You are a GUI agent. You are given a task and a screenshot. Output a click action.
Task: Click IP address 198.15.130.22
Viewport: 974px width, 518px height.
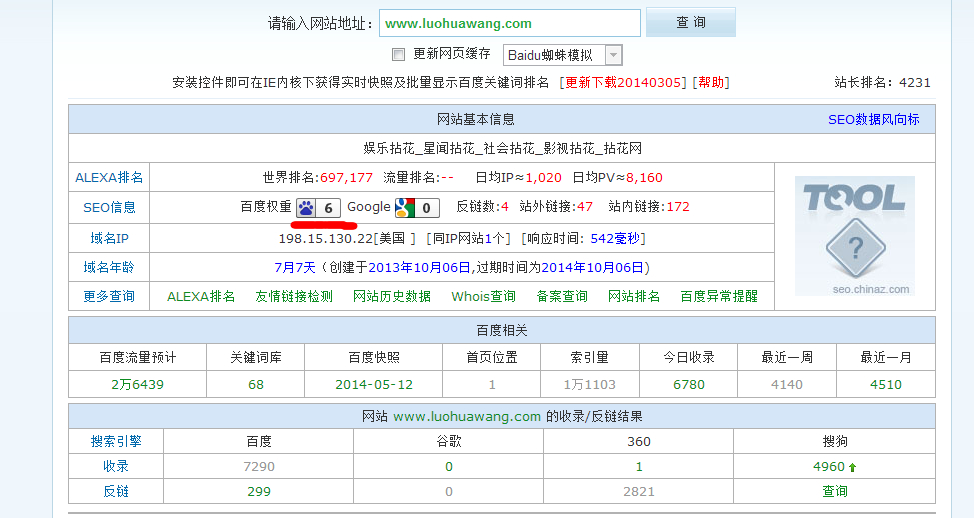click(325, 239)
